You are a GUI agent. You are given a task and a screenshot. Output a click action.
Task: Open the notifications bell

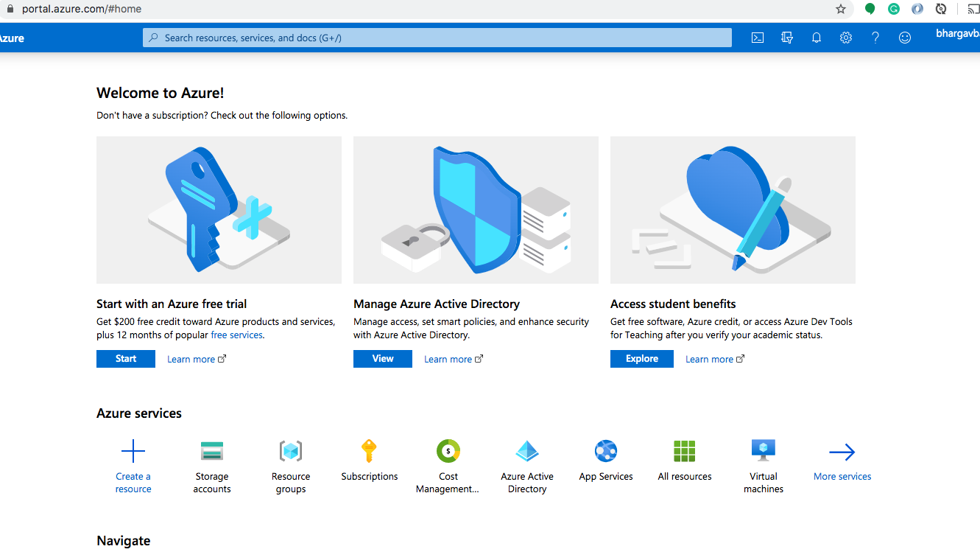[817, 38]
